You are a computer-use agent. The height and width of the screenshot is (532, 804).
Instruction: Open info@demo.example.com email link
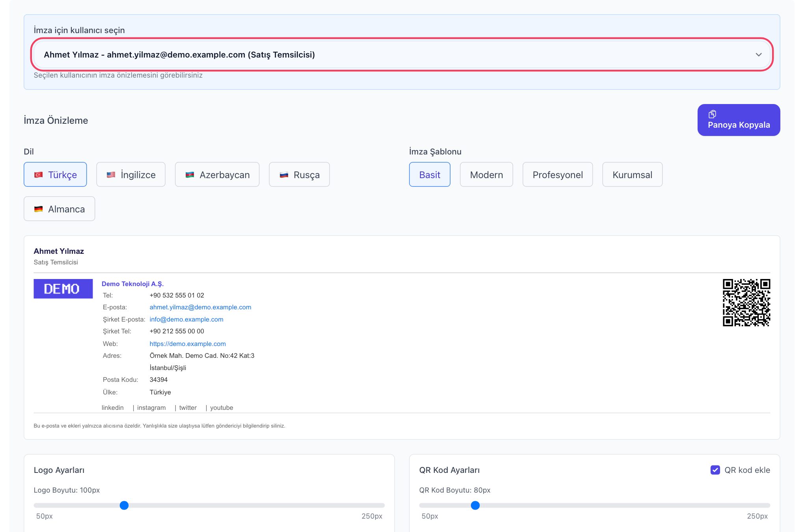click(x=186, y=320)
